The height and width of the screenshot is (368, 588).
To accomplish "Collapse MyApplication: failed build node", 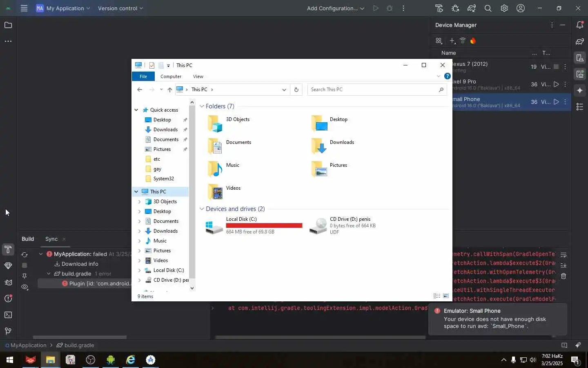I will [x=41, y=254].
